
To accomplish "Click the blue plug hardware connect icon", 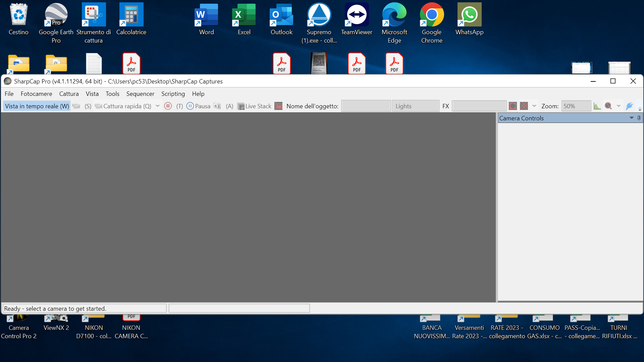I will (x=629, y=106).
